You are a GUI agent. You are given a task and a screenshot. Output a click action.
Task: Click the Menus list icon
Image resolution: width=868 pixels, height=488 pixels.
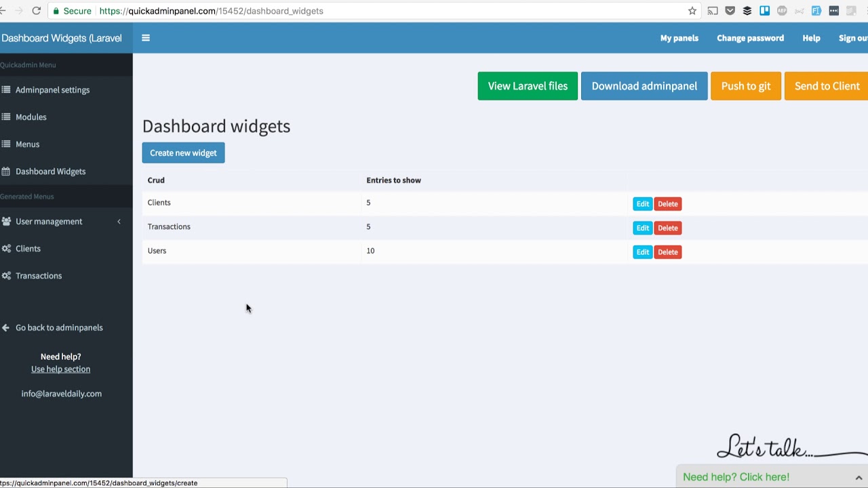5,144
